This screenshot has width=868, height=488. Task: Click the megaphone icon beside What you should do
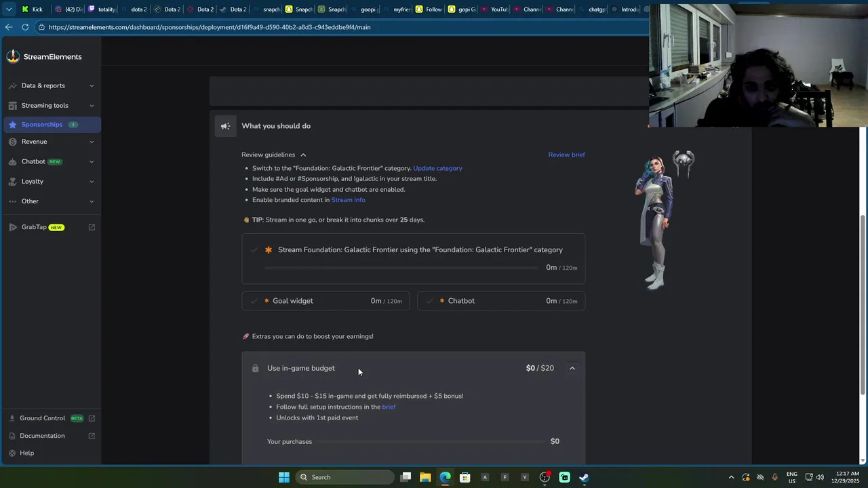(x=226, y=126)
